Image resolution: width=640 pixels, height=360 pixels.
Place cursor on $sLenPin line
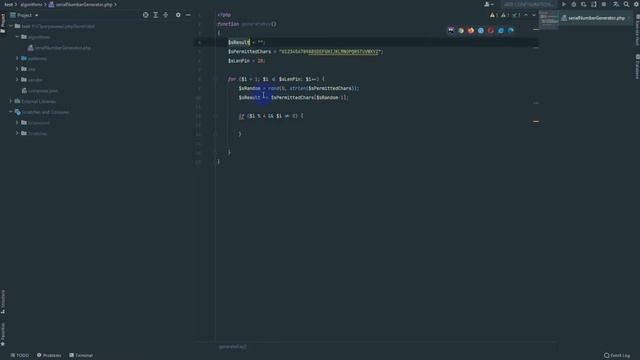coord(247,61)
